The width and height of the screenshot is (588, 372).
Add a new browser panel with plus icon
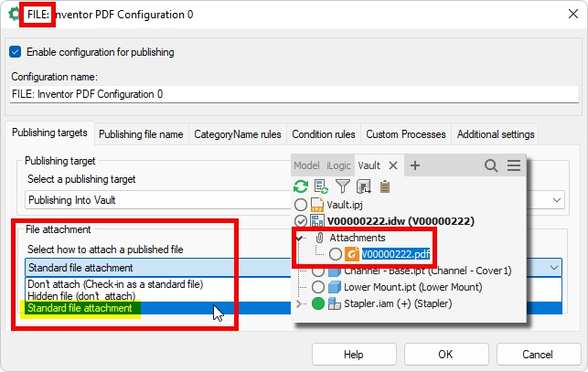pyautogui.click(x=414, y=165)
